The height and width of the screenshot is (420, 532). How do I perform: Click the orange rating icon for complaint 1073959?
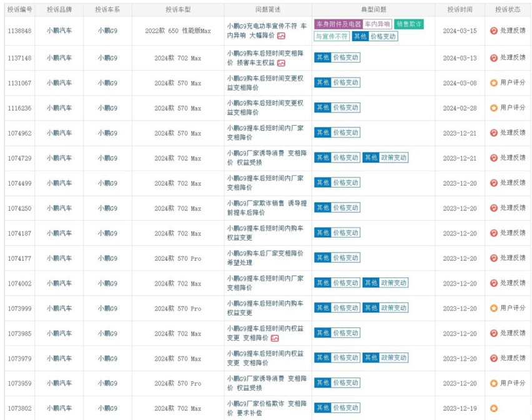click(x=494, y=383)
